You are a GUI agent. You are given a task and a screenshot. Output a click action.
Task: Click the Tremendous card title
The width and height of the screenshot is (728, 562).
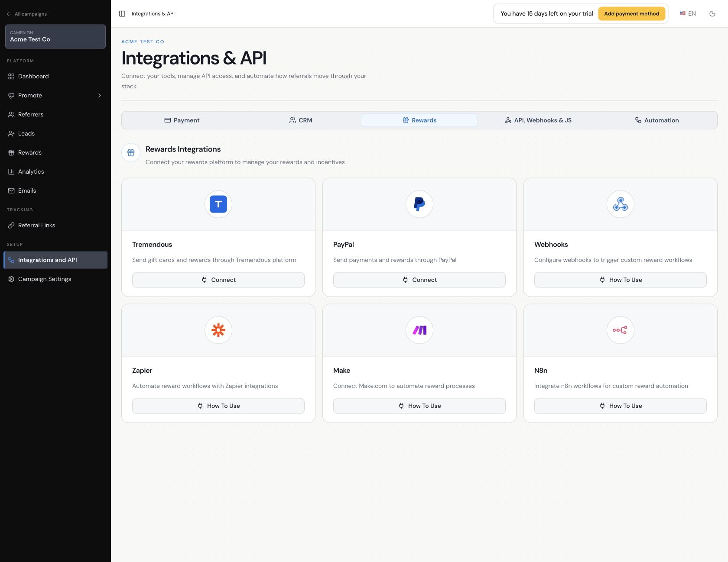tap(152, 245)
